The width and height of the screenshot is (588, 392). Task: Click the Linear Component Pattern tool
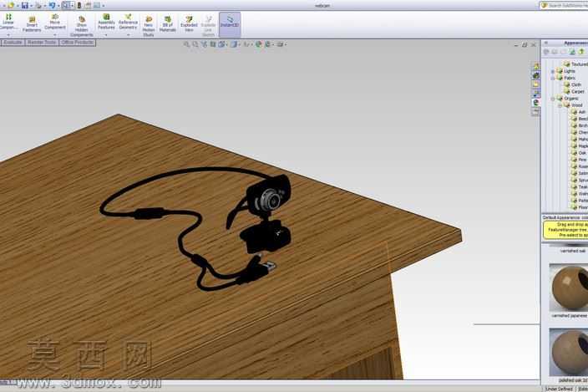(8, 22)
